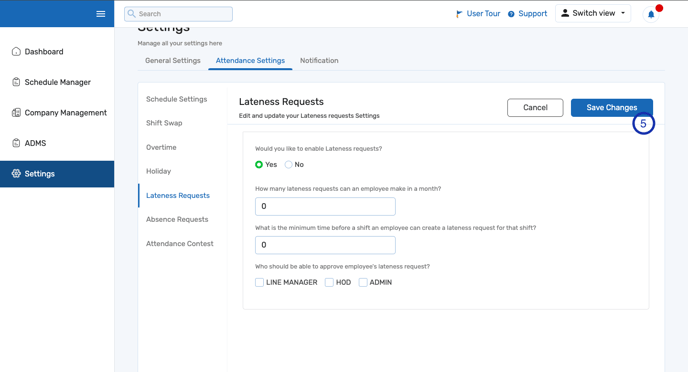Click the Dashboard home icon
The height and width of the screenshot is (372, 688).
tap(16, 51)
